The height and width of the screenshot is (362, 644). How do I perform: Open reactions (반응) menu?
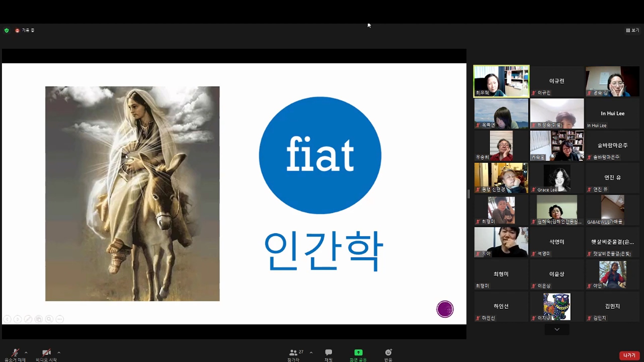388,355
